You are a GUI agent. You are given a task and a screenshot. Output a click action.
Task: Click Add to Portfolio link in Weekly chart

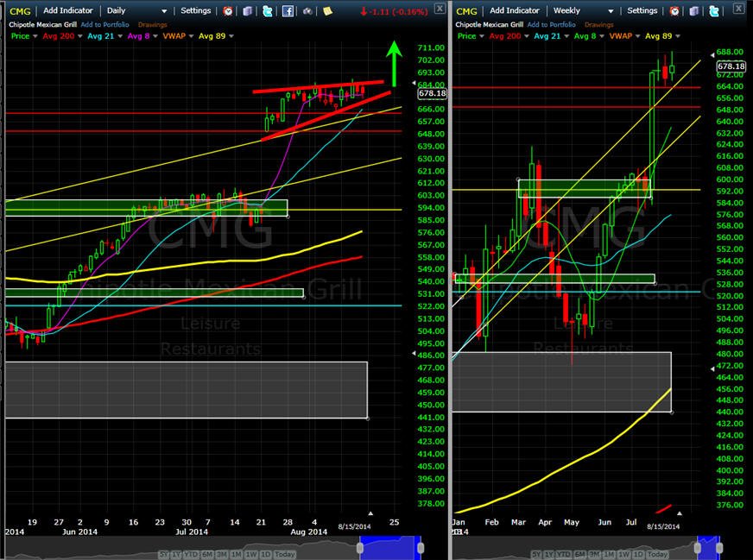pyautogui.click(x=551, y=24)
